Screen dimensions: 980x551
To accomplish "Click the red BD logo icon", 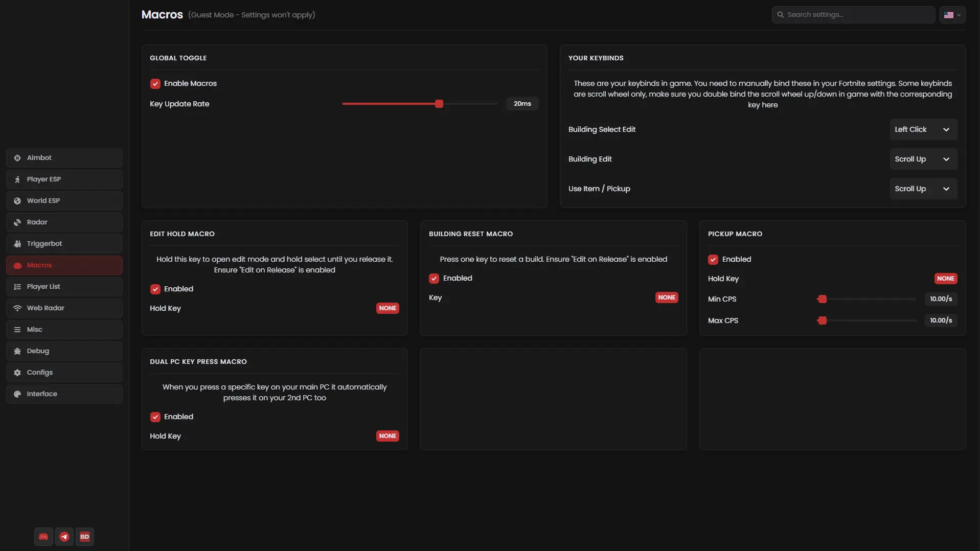I will 85,537.
